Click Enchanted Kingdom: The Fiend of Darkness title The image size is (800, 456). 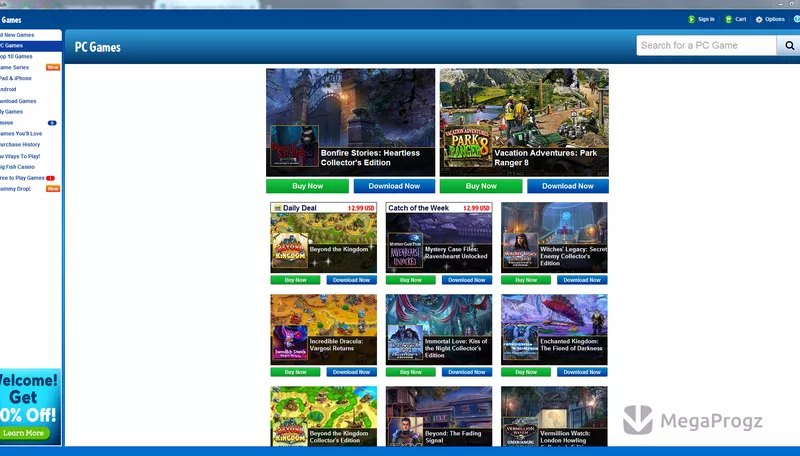tap(571, 345)
